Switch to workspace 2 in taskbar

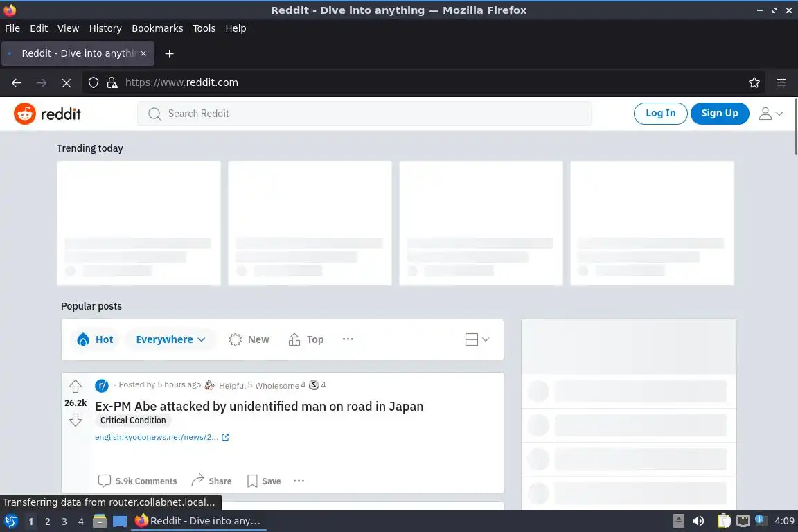click(x=47, y=522)
